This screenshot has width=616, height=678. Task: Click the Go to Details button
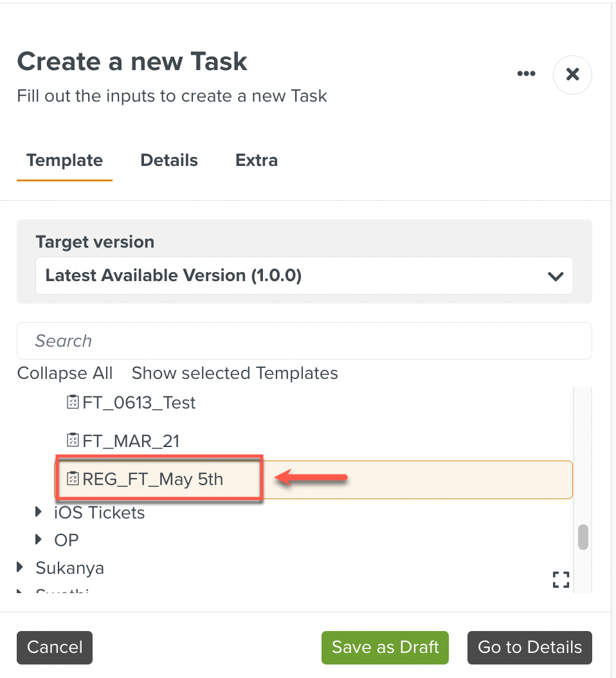[529, 647]
